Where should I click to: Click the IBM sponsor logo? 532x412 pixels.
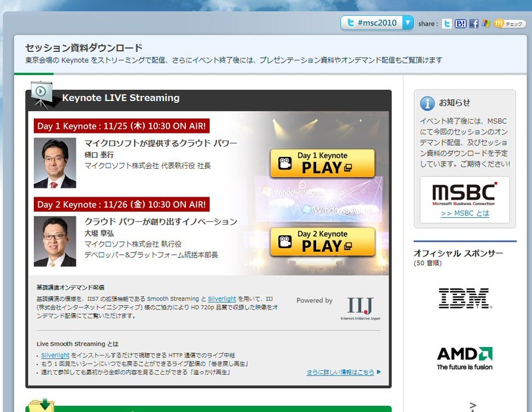pos(464,298)
